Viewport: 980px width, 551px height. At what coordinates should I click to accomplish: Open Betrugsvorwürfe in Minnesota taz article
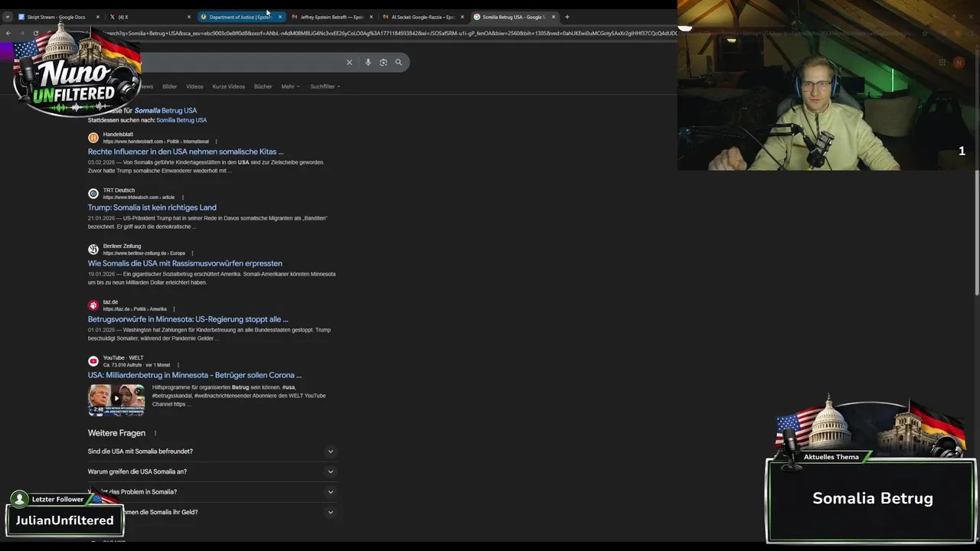[188, 319]
